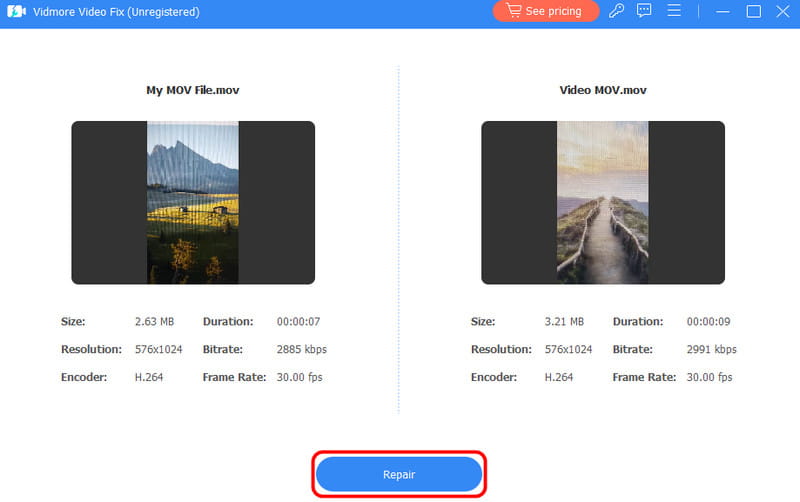Image resolution: width=800 pixels, height=502 pixels.
Task: Minimize the Vidmore Video Fix window
Action: [721, 11]
